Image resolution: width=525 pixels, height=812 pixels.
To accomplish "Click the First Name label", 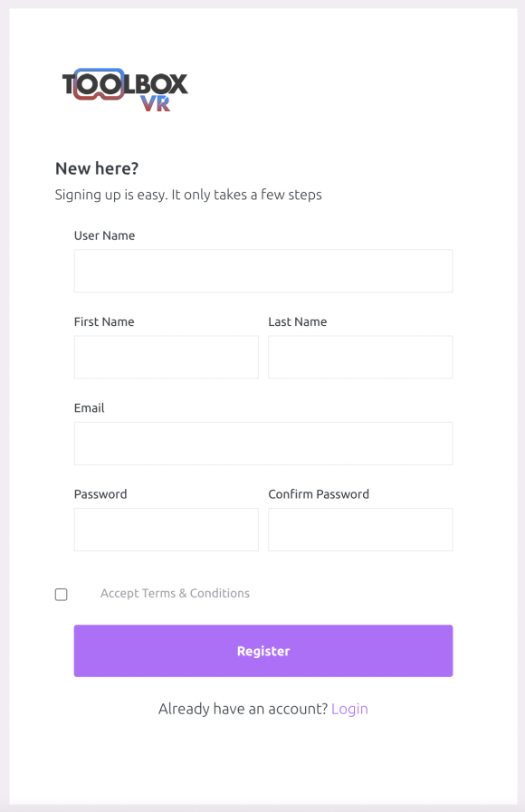I will [104, 321].
